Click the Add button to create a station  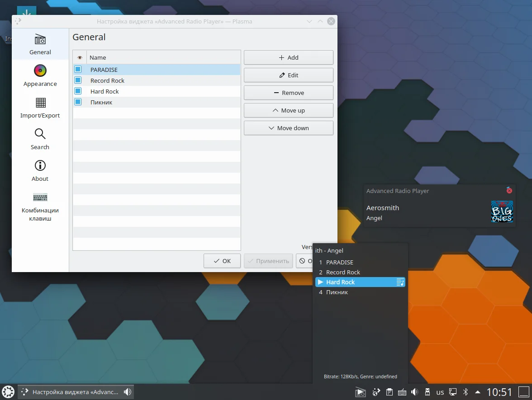pos(288,57)
